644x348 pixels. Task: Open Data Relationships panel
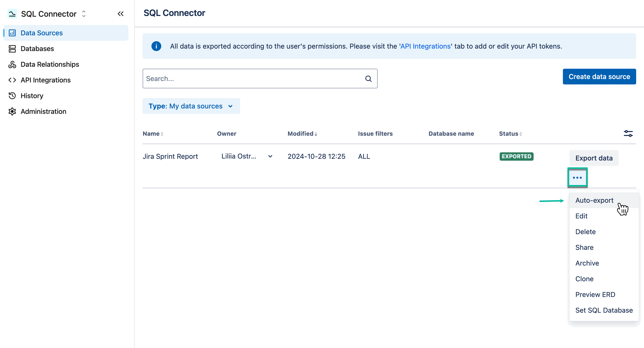point(49,64)
